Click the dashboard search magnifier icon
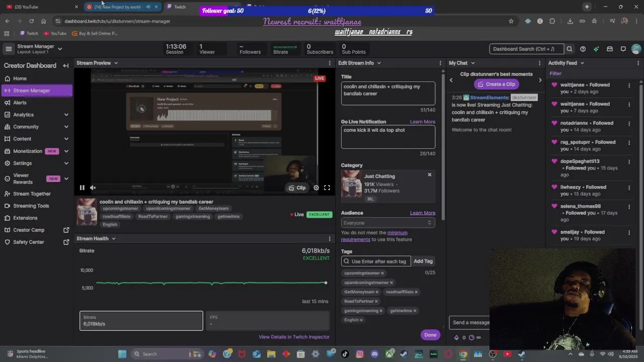 coord(570,49)
